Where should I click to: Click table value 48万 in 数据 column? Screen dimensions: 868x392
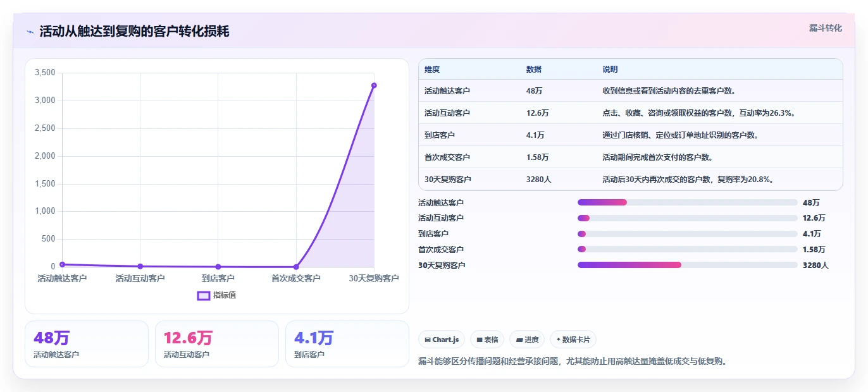click(534, 91)
